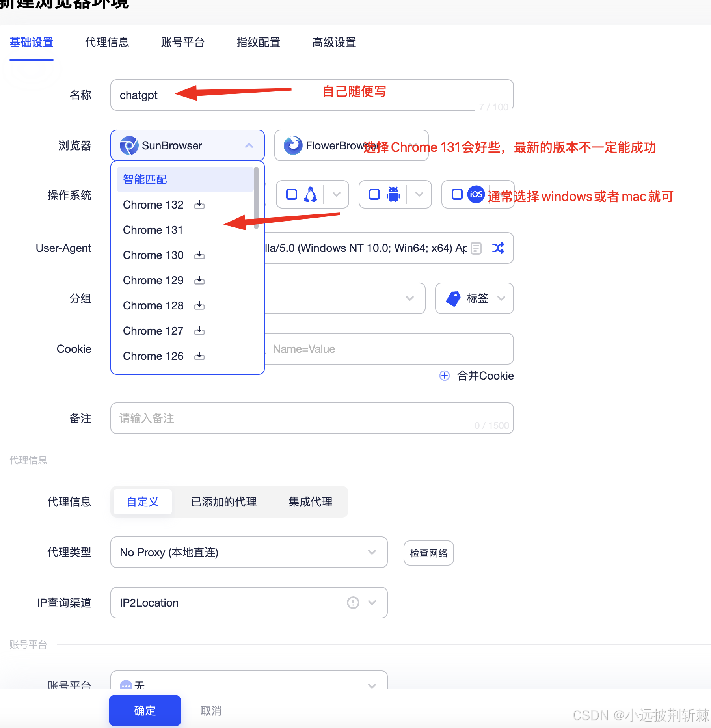Viewport: 711px width, 728px height.
Task: Click the 确定 confirm button
Action: coord(145,711)
